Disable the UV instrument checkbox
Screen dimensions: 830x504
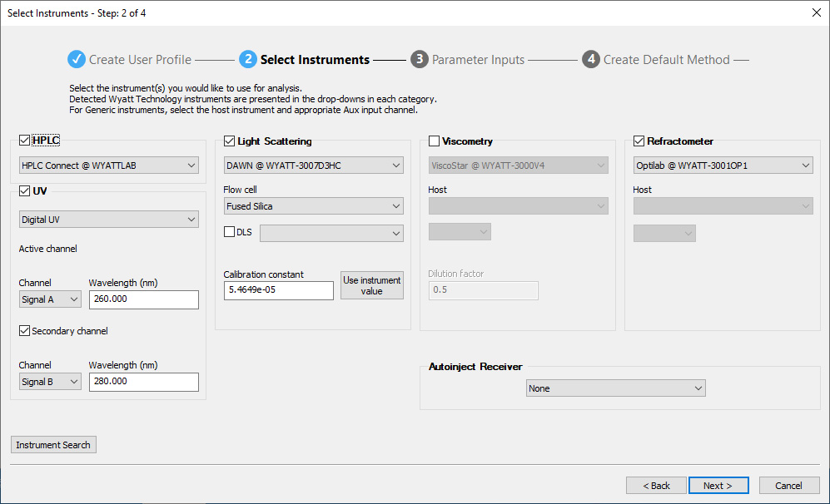pyautogui.click(x=24, y=190)
